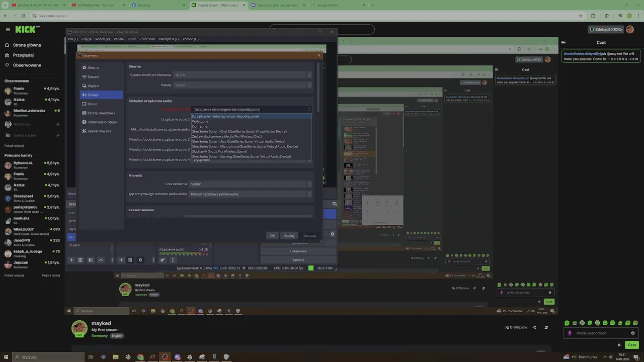Image resolution: width=644 pixels, height=362 pixels.
Task: Select the irl pack scene
Action: point(74,245)
